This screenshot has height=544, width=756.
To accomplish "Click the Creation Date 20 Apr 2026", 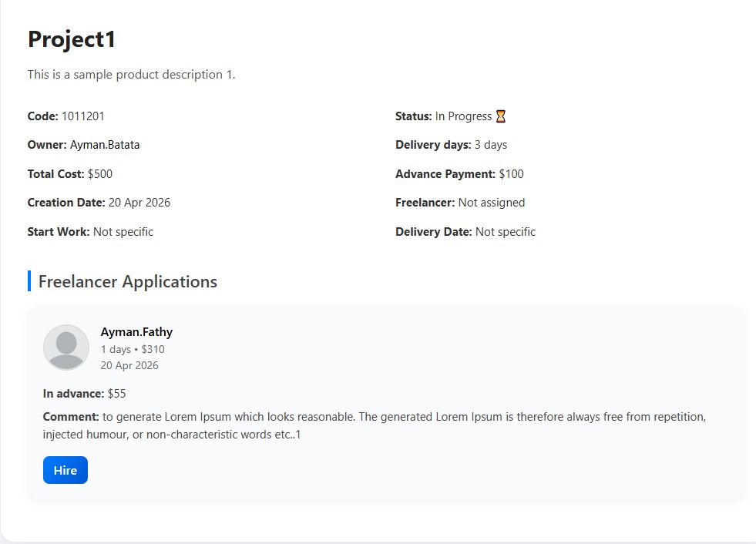I will [139, 203].
